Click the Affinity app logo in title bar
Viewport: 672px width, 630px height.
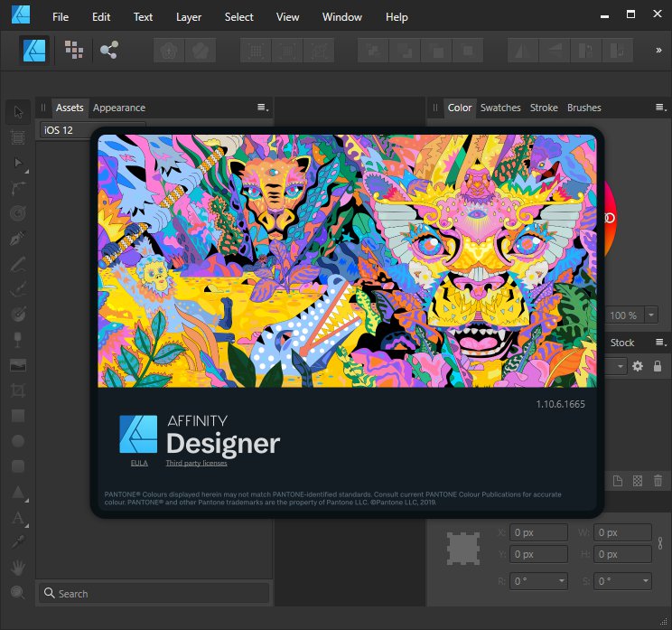coord(21,14)
